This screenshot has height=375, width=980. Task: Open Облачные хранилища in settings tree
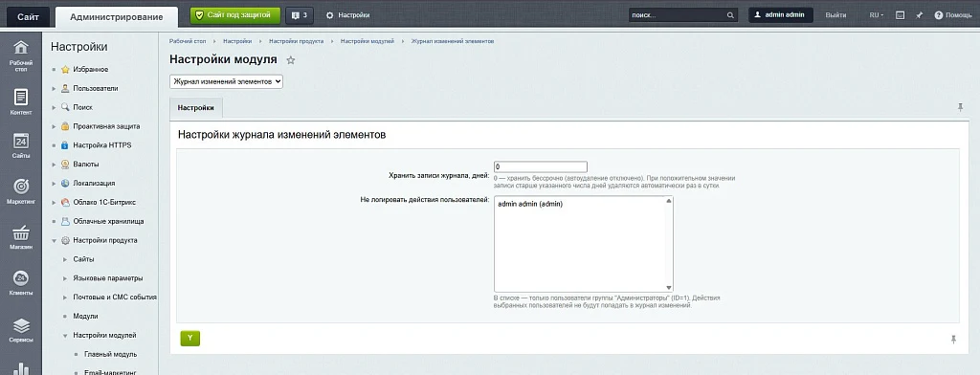click(x=108, y=221)
